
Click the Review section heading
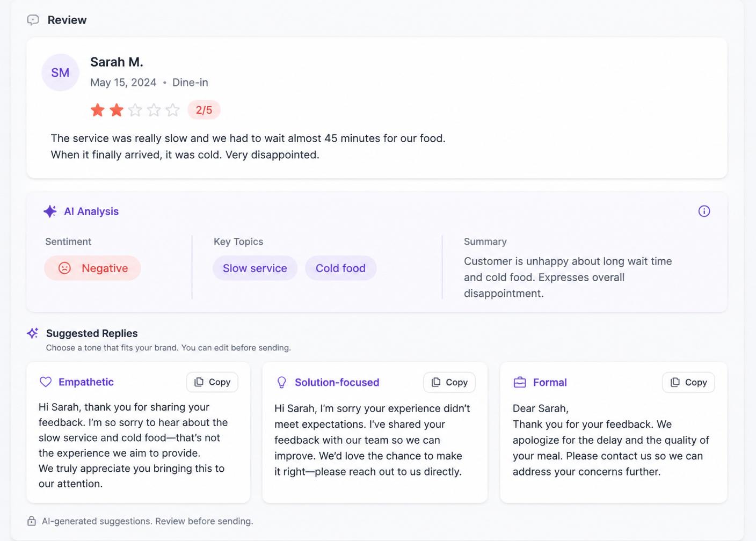(x=67, y=20)
